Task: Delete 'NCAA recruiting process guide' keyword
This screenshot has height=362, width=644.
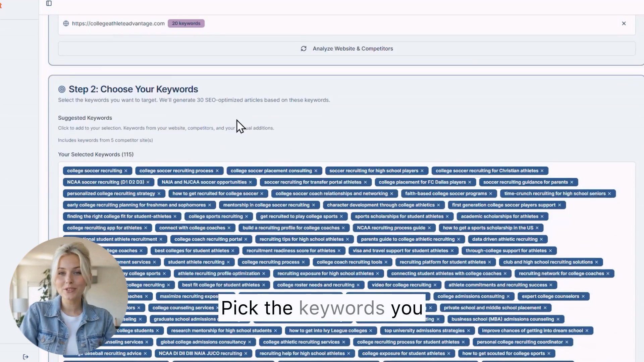Action: click(x=429, y=228)
